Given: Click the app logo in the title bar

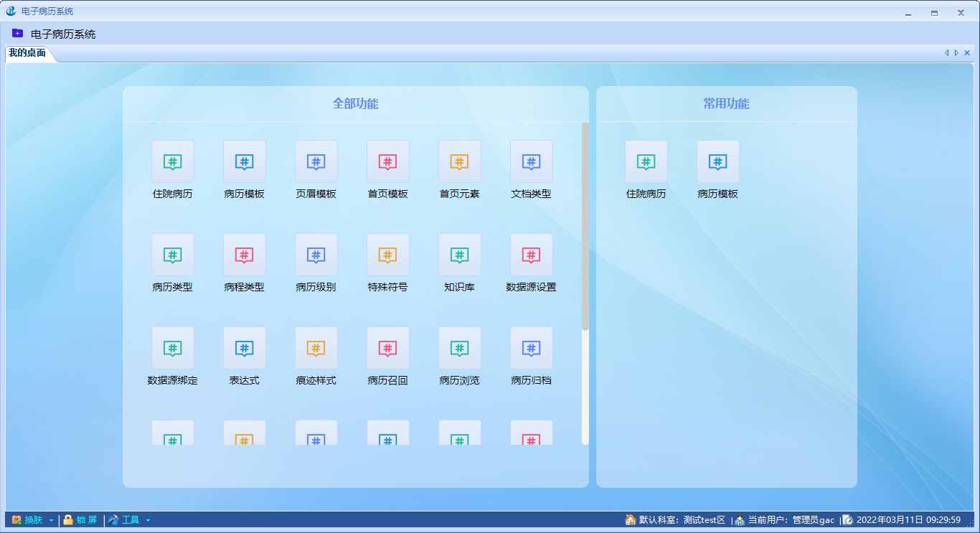Looking at the screenshot, I should tap(11, 11).
